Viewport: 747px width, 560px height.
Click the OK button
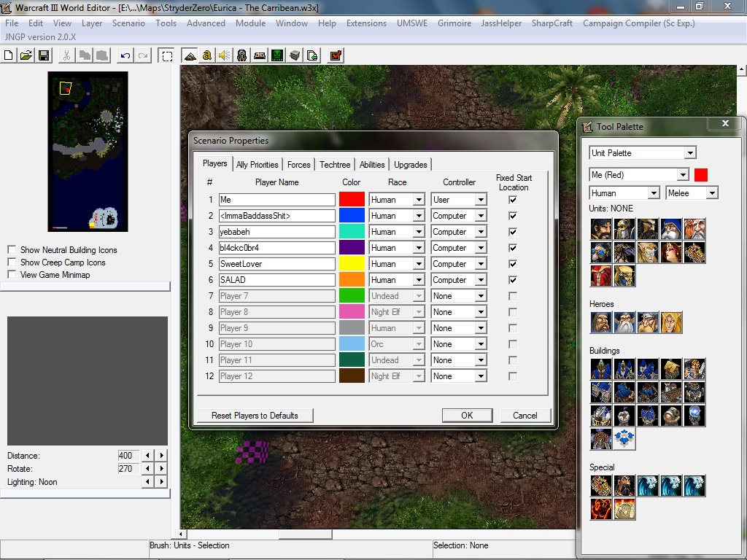coord(467,416)
